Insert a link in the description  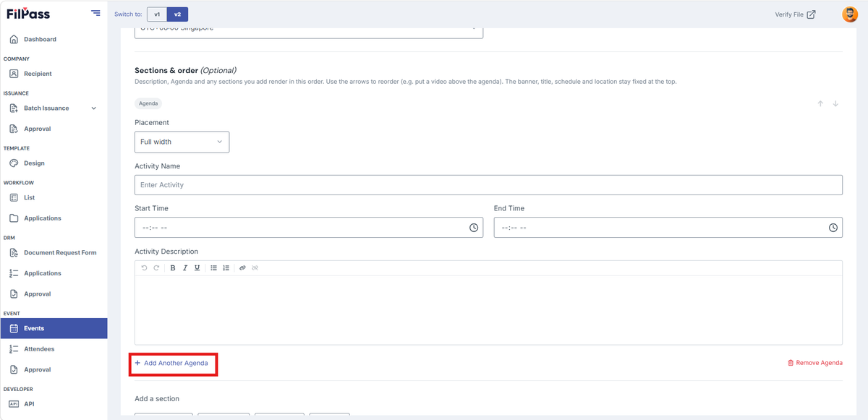(242, 268)
